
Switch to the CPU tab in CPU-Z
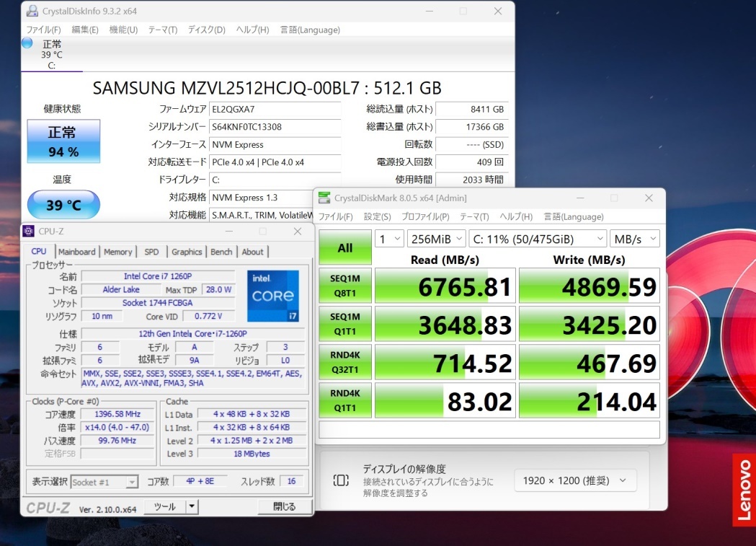click(x=39, y=251)
